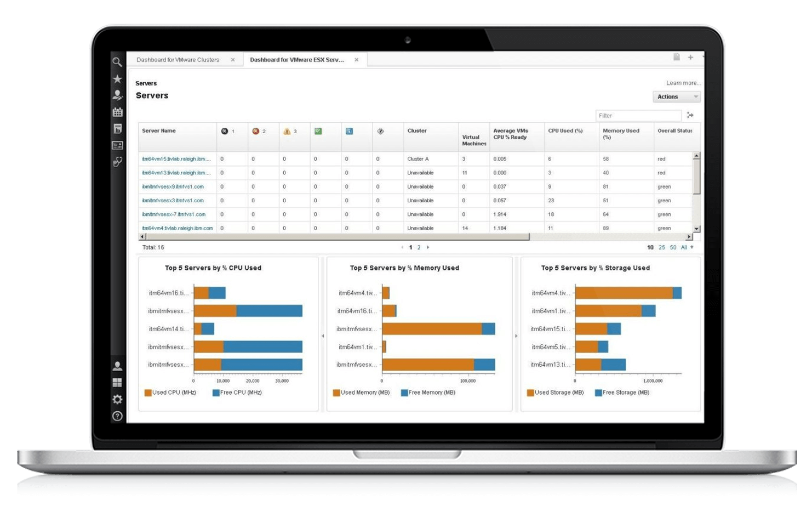Click into the Filter input field
812x511 pixels.
coord(638,116)
